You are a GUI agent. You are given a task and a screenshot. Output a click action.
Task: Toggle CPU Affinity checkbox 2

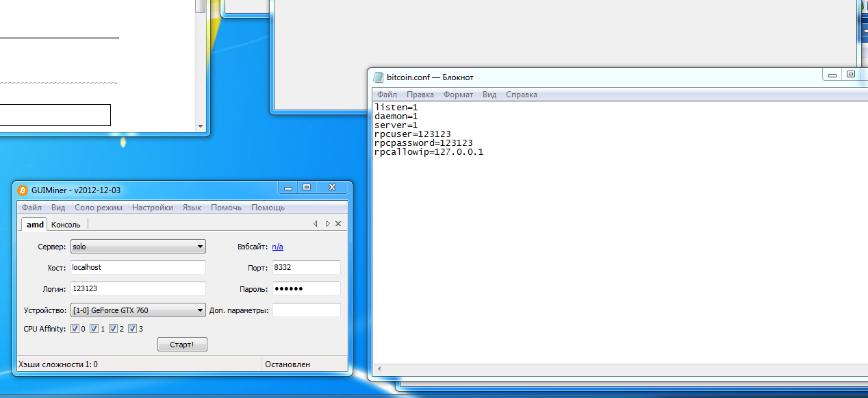pyautogui.click(x=113, y=329)
